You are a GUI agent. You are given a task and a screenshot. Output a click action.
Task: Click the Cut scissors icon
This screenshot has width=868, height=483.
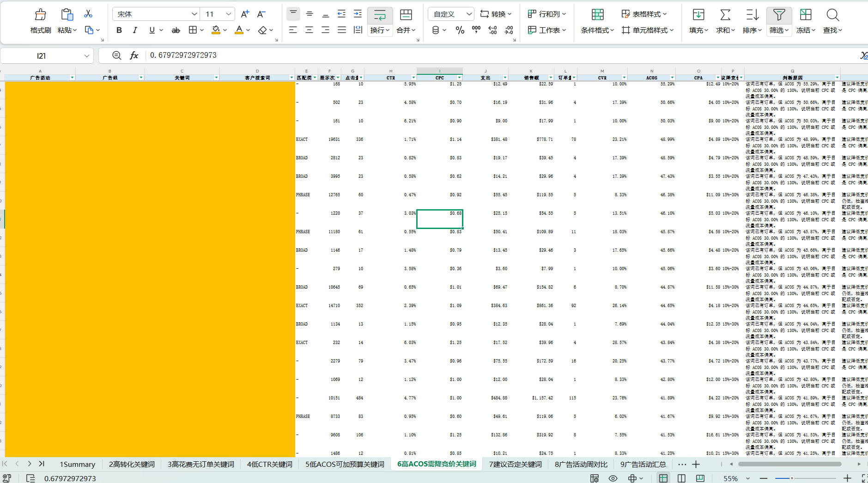[x=88, y=14]
